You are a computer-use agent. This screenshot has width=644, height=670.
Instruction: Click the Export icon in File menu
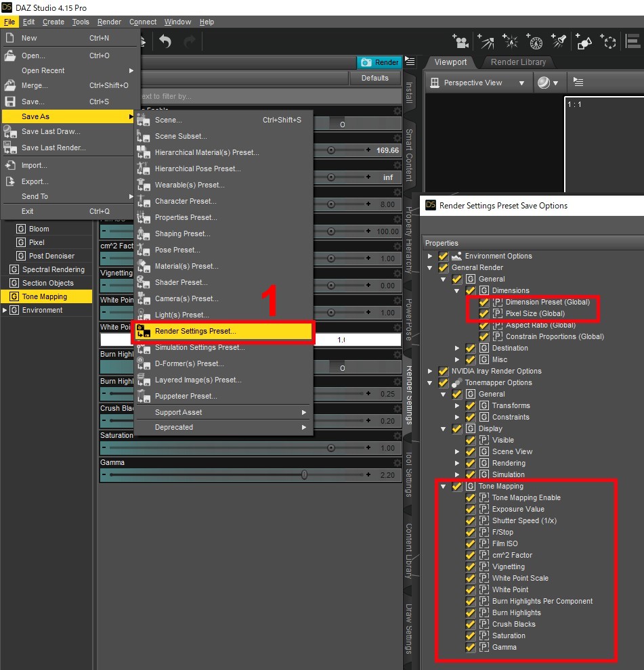coord(10,181)
